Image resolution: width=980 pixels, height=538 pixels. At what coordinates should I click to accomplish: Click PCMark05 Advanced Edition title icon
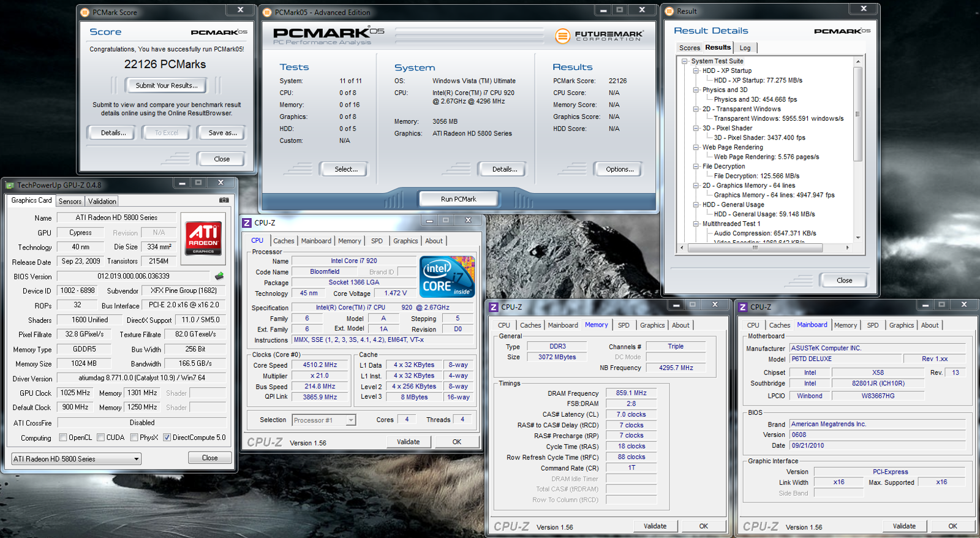click(x=267, y=12)
